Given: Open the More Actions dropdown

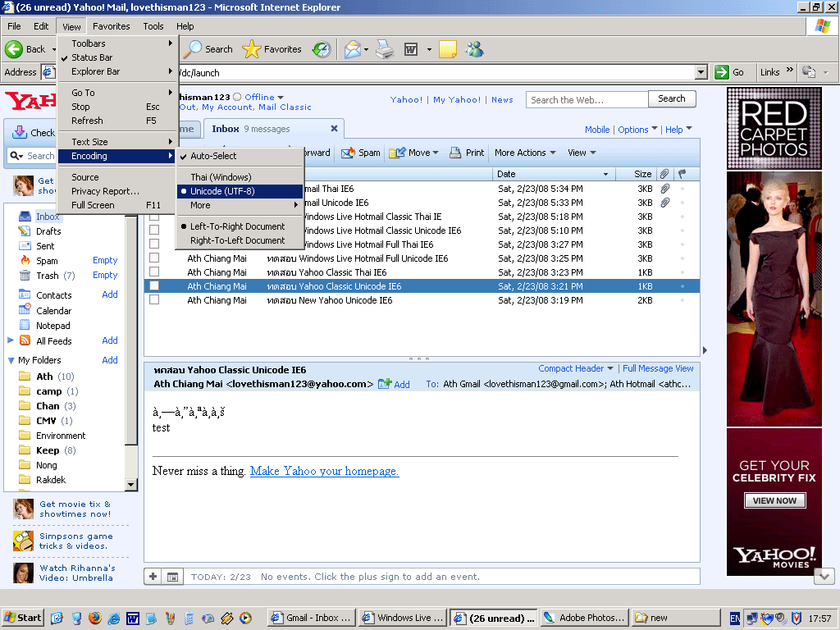Looking at the screenshot, I should click(553, 153).
